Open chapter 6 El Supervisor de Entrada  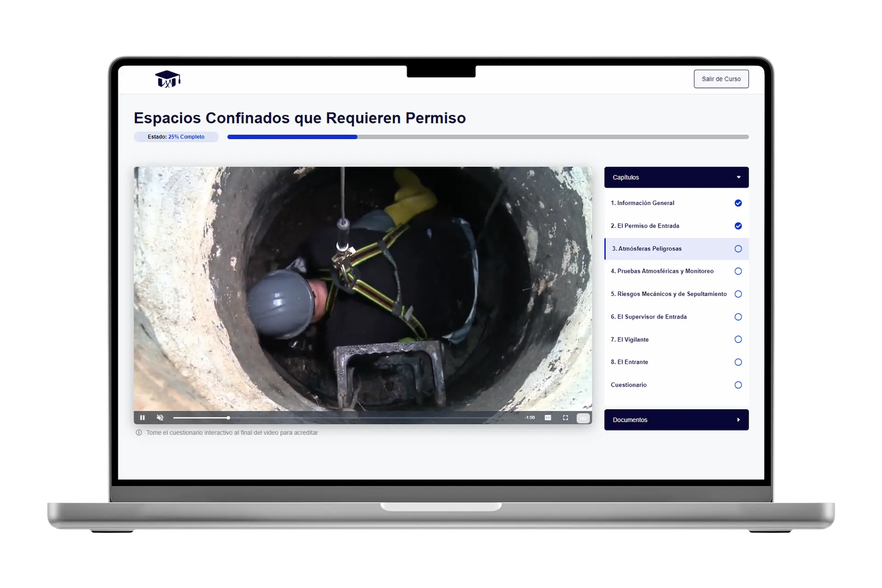coord(649,317)
